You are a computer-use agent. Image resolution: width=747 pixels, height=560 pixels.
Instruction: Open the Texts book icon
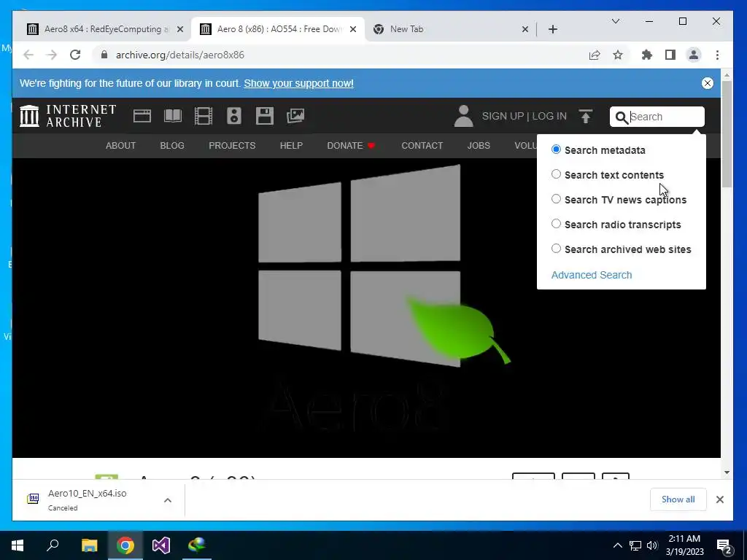pos(172,116)
